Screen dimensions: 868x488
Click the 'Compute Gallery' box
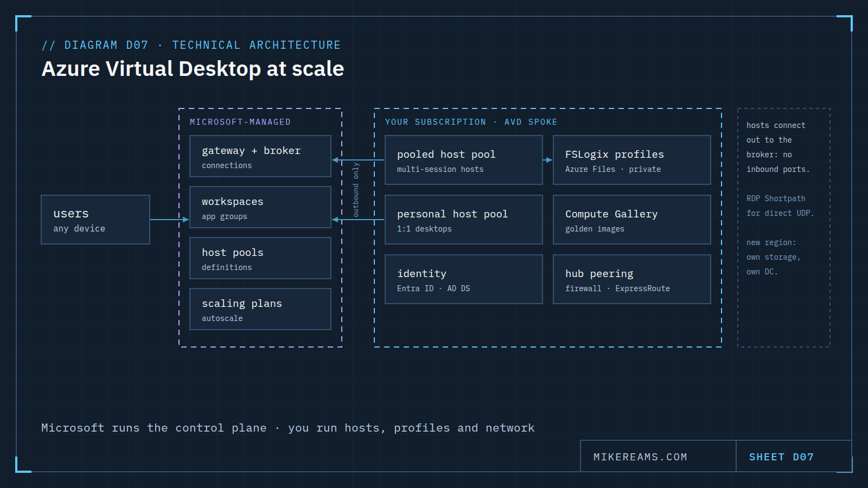click(632, 220)
